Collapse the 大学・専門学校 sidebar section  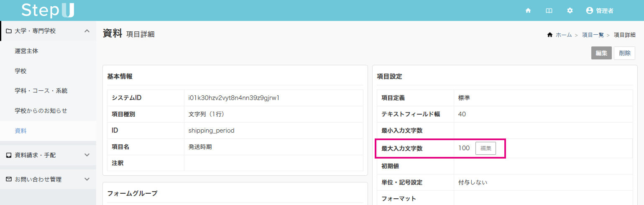(87, 31)
